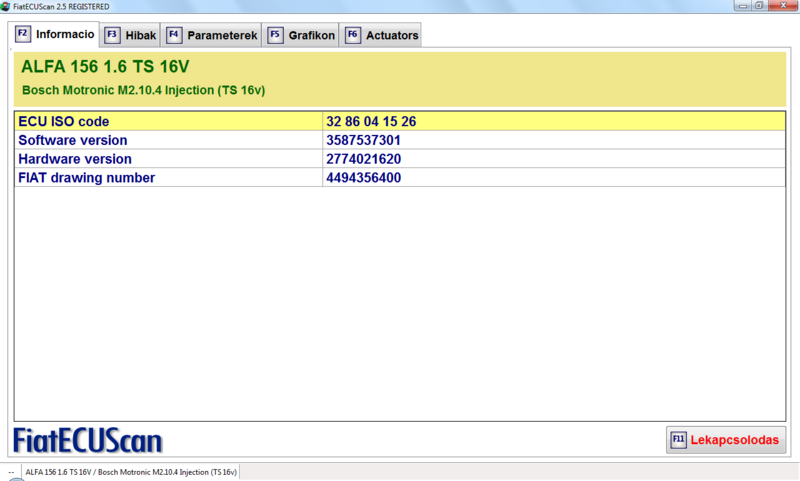Click the F5 key icon
Viewport: 800px width, 481px height.
tap(275, 35)
